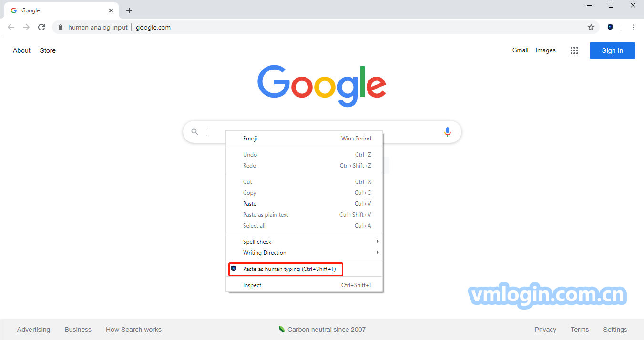Bookmark this page with the star icon
Image resolution: width=644 pixels, height=340 pixels.
coord(591,27)
